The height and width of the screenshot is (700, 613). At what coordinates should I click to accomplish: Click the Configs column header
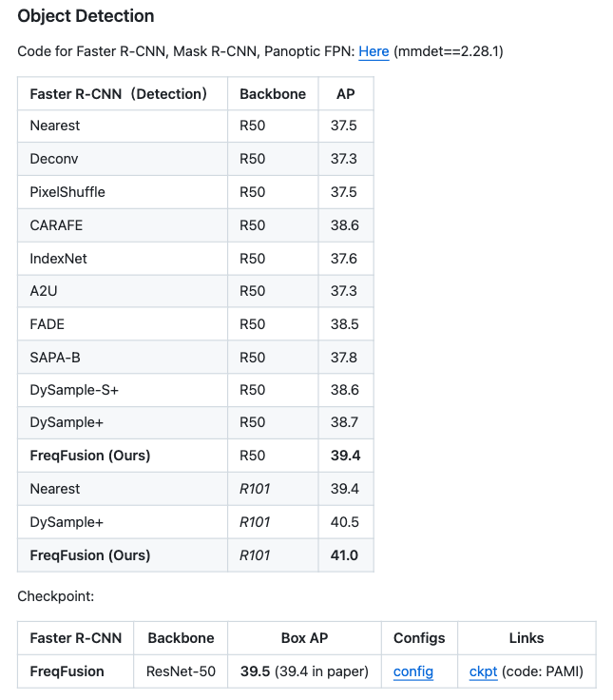point(419,638)
